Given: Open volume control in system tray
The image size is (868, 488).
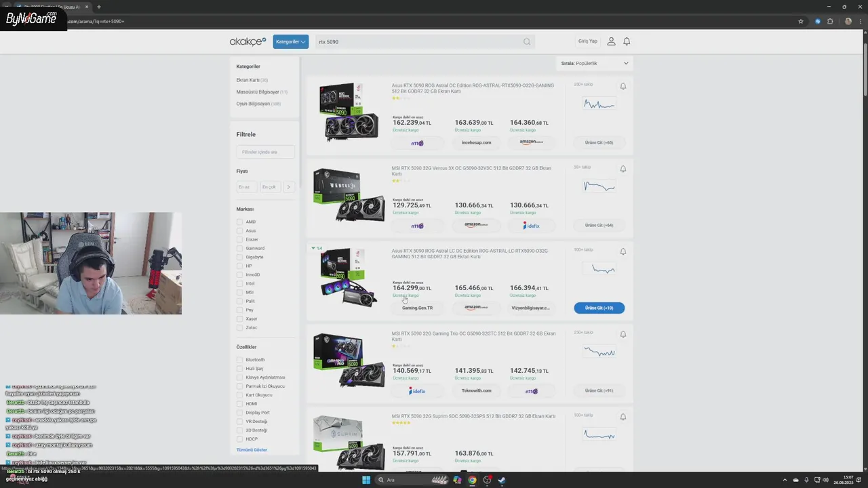Looking at the screenshot, I should 825,480.
